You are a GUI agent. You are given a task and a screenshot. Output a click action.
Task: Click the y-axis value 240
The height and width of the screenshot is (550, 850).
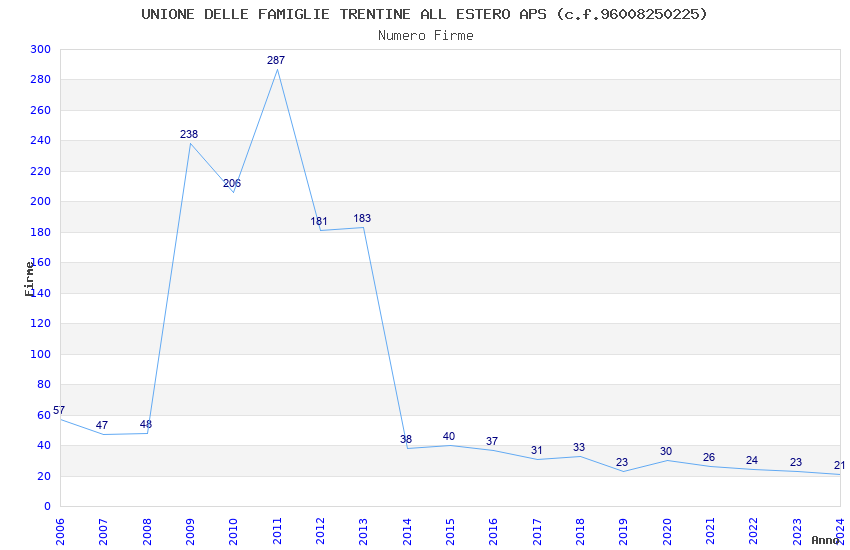(41, 140)
